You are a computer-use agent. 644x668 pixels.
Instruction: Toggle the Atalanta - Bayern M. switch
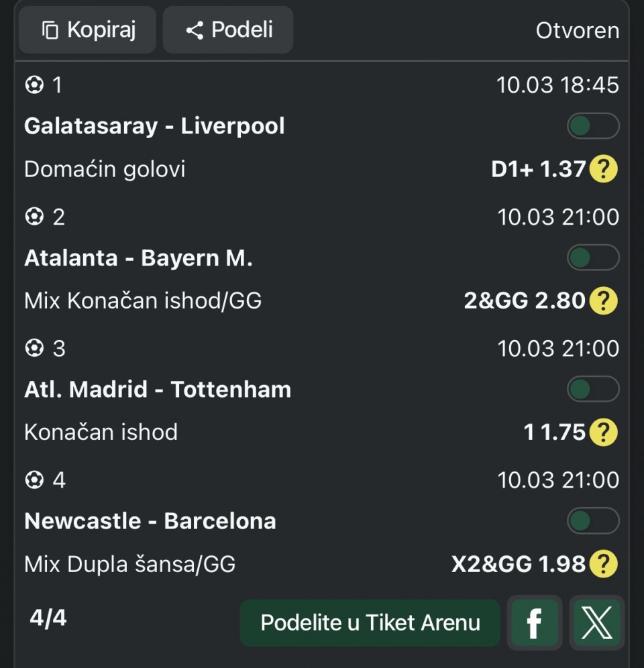tap(593, 258)
